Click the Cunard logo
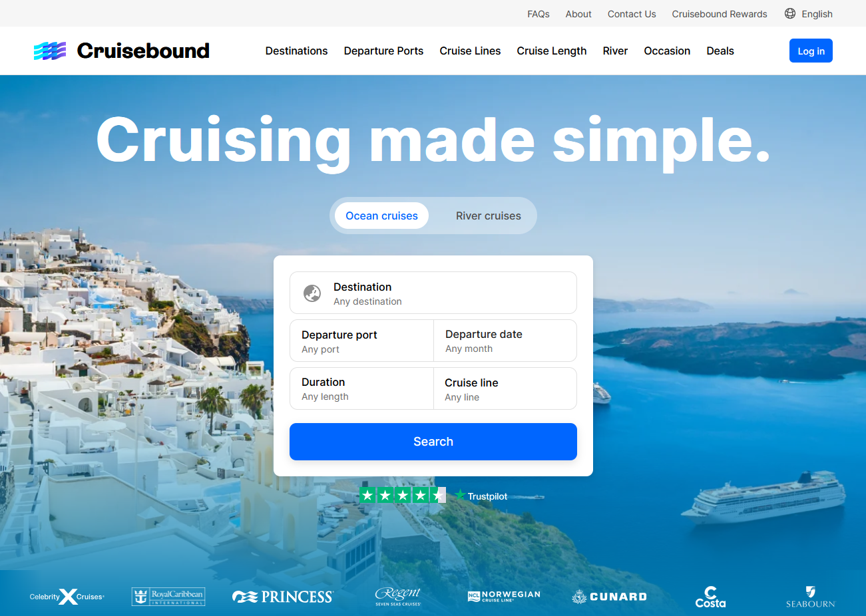This screenshot has height=616, width=866. (x=609, y=597)
